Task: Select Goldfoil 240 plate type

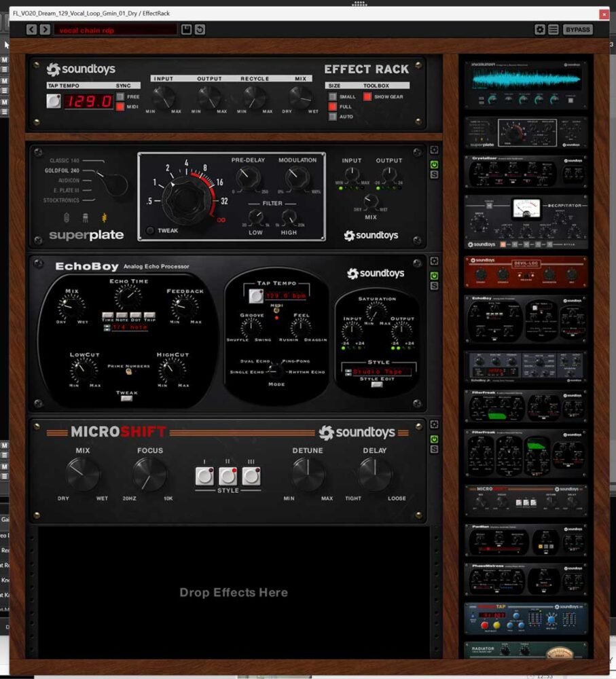Action: pos(62,170)
